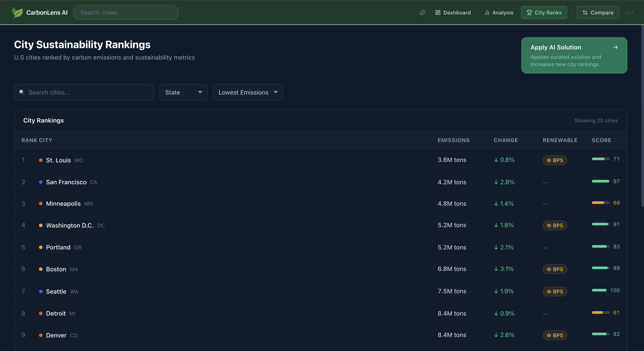Image resolution: width=644 pixels, height=351 pixels.
Task: Click the magnifier icon in city filter search
Action: pyautogui.click(x=22, y=92)
